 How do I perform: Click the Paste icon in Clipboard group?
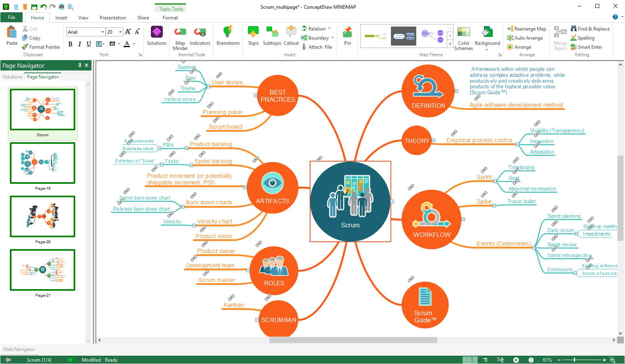[12, 32]
